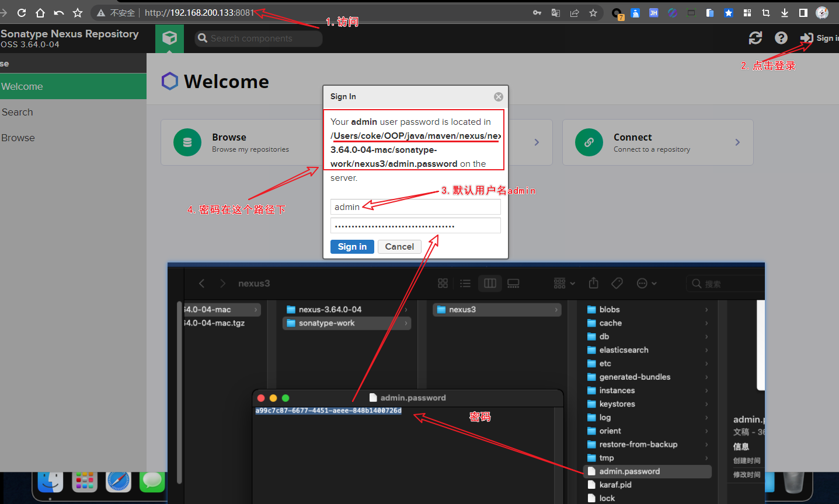Click the browser address bar URL
This screenshot has height=504, width=839.
[200, 12]
